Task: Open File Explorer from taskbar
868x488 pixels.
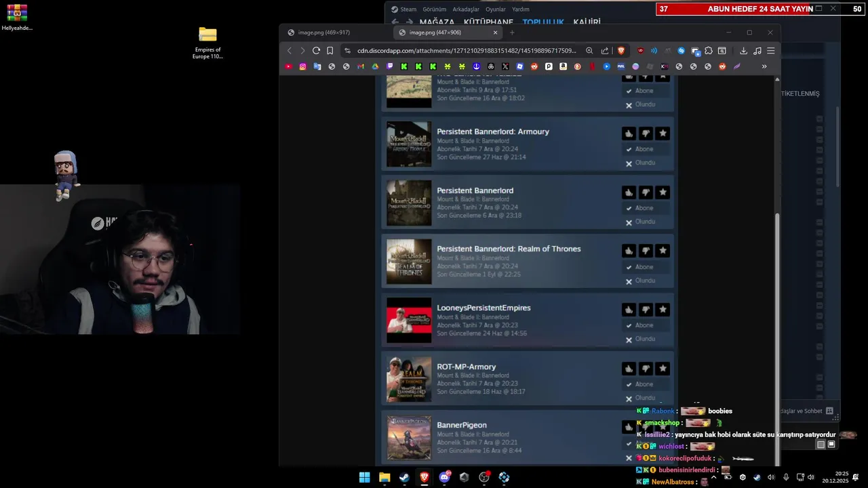Action: (x=384, y=477)
